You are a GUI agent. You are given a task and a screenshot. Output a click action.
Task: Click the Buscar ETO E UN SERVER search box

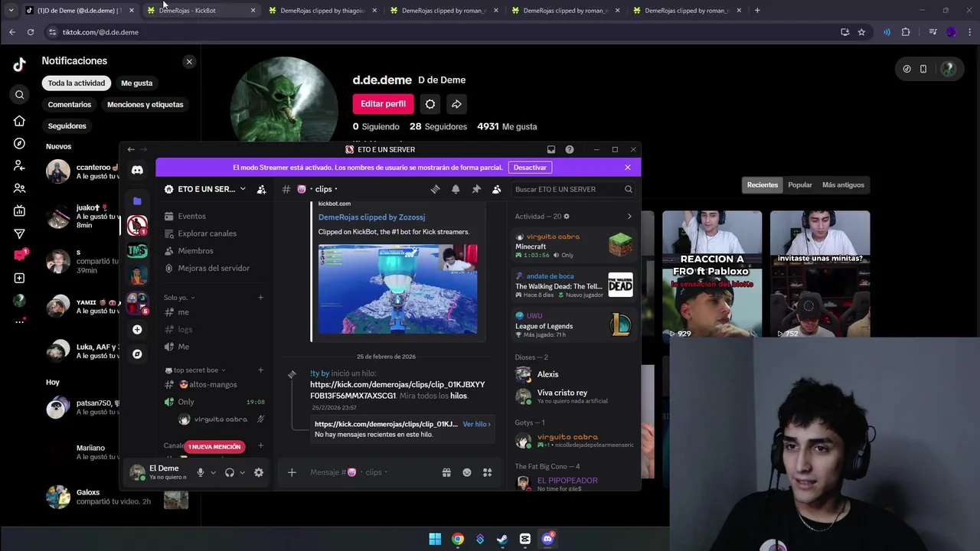tap(573, 189)
